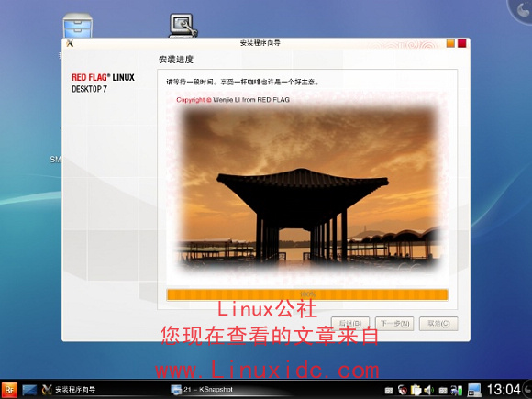
Task: Click the 取消(C) cancel button
Action: [x=438, y=324]
